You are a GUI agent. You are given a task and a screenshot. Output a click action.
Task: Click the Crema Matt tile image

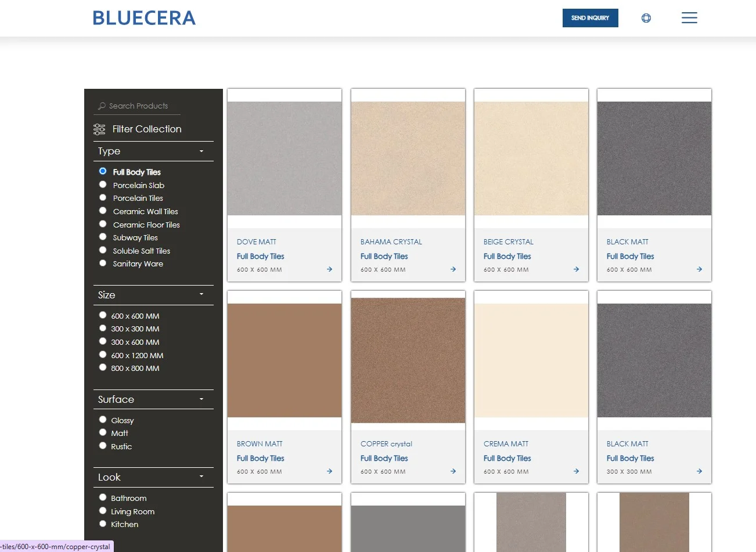531,360
